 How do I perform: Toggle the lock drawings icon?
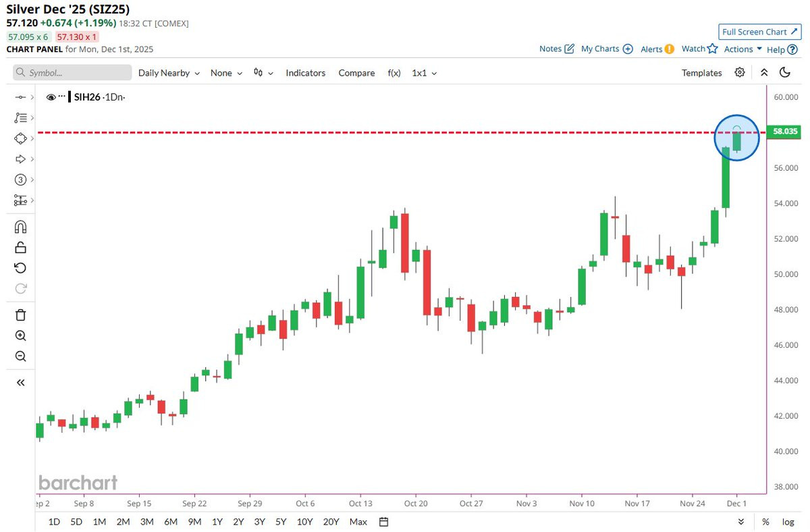20,248
